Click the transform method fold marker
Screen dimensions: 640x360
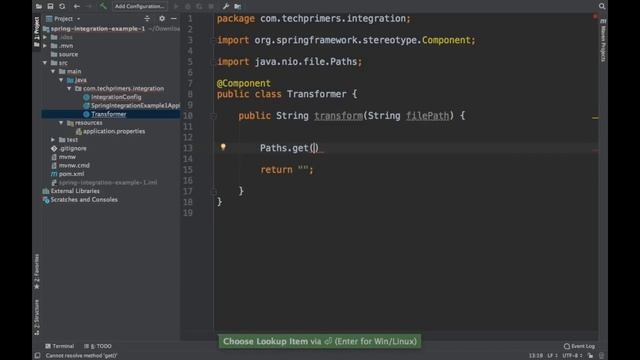point(213,116)
